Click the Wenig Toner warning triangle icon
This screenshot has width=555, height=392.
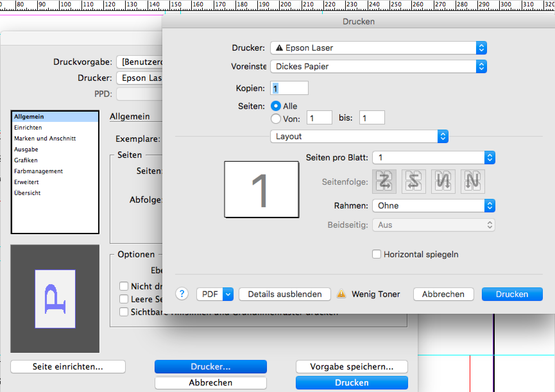click(x=341, y=294)
